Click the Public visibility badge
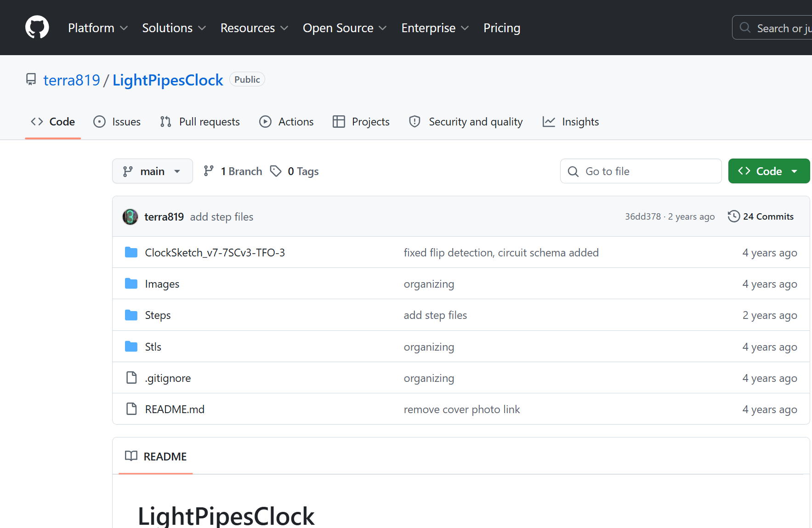The image size is (812, 528). coord(247,79)
